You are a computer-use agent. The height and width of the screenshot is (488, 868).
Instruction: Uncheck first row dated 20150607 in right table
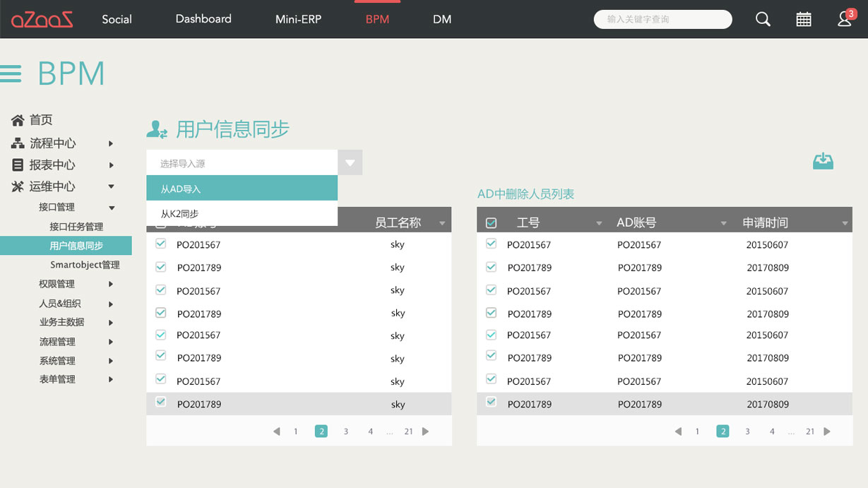point(491,244)
